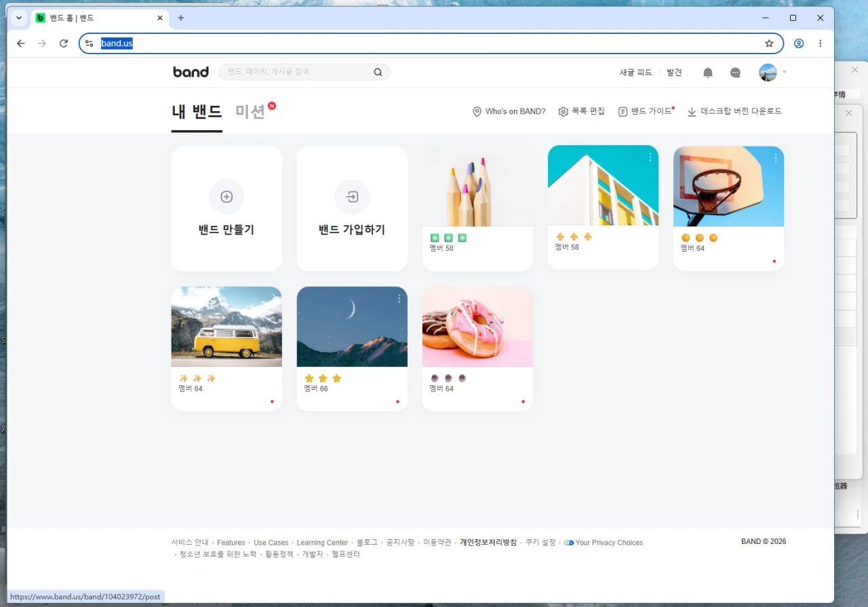868x607 pixels.
Task: Open the Use Cases footer link
Action: coord(271,543)
